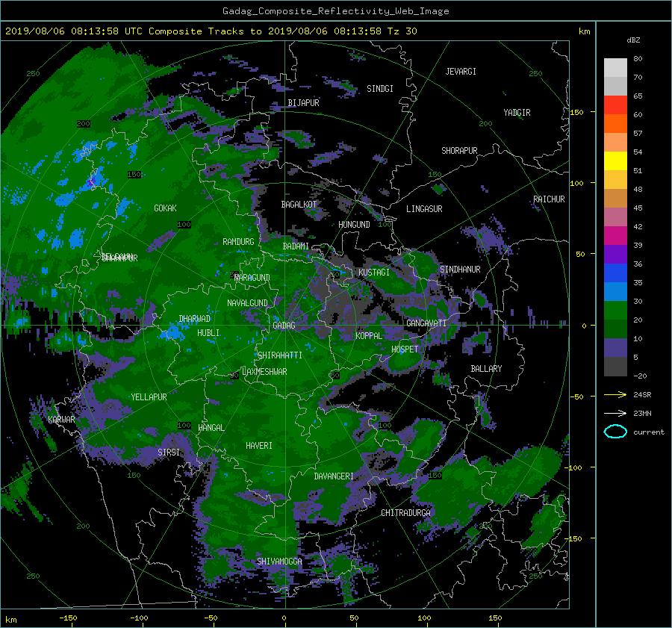
Task: Click the BADAMI city label
Action: tap(296, 246)
